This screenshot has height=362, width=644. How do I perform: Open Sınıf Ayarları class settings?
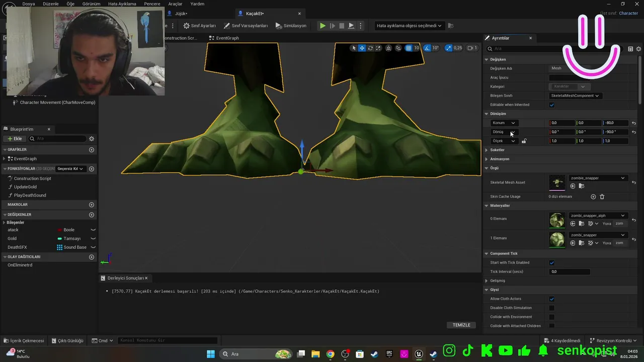pos(199,26)
